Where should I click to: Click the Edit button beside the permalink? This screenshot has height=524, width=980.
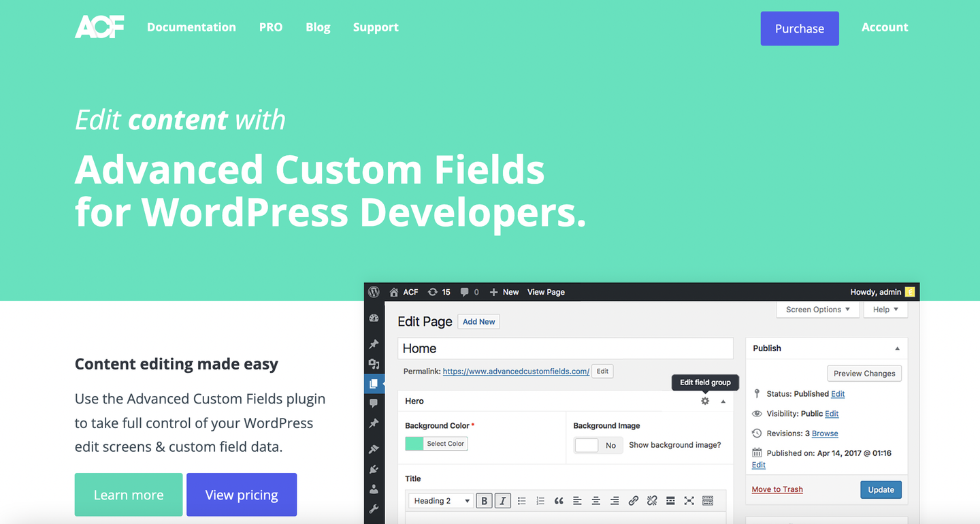coord(602,372)
